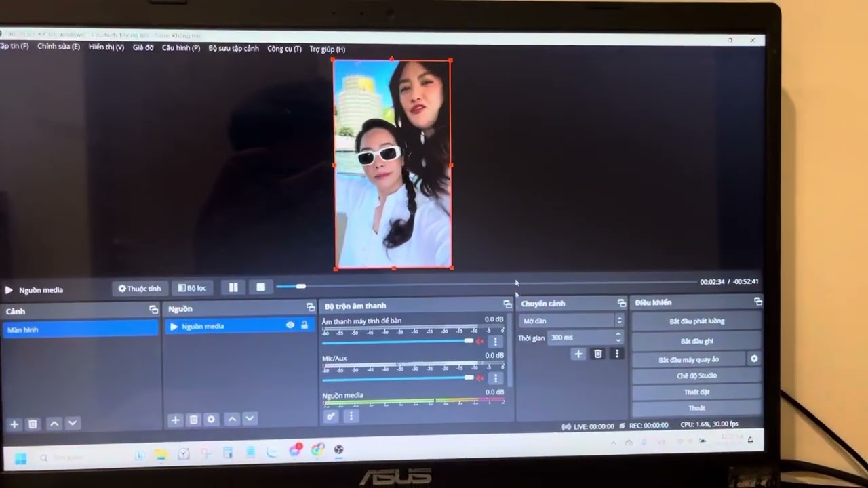Pop out the Bộ trộn âm thanh panel
Screen dimensions: 868x488
click(x=507, y=304)
